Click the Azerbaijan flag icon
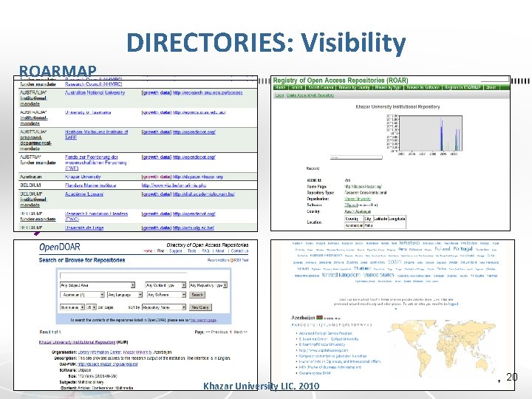This screenshot has width=532, height=399. click(319, 318)
